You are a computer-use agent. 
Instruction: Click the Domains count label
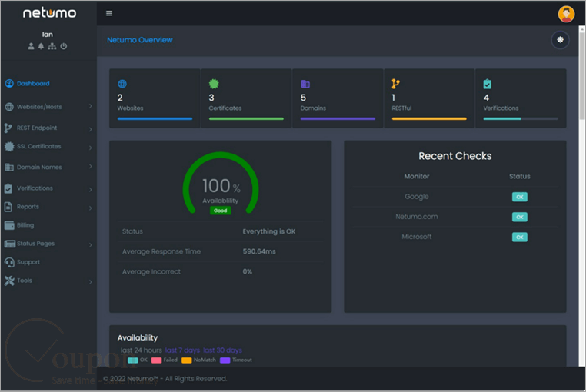point(313,108)
